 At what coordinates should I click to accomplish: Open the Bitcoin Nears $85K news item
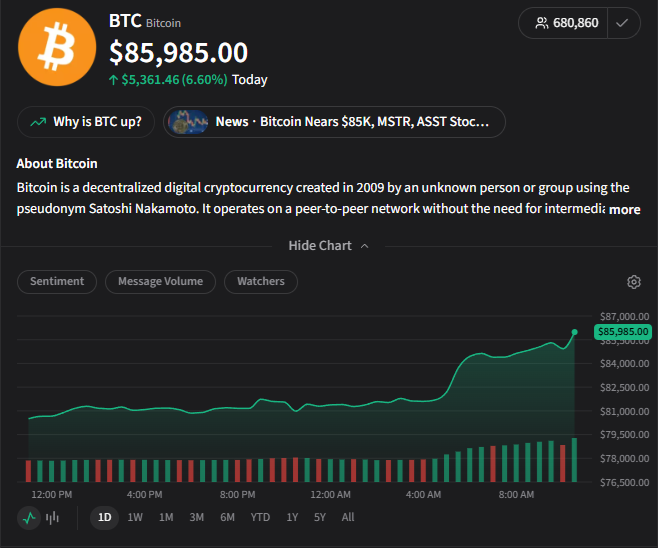[334, 122]
